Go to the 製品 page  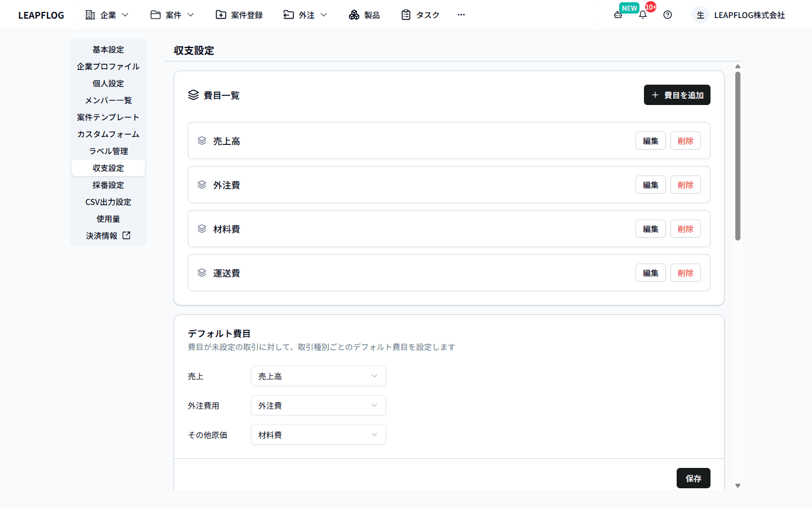[364, 15]
